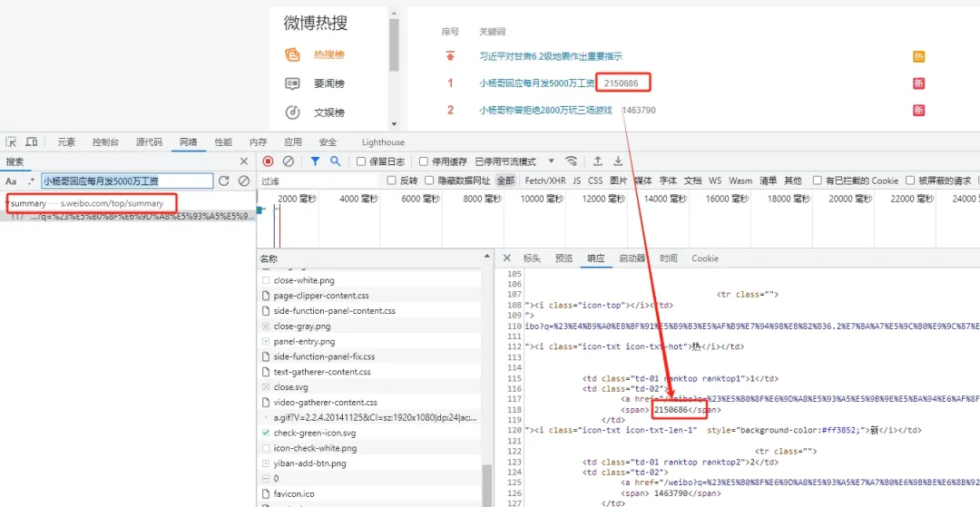
Task: Refresh the search results in search panel
Action: (x=224, y=181)
